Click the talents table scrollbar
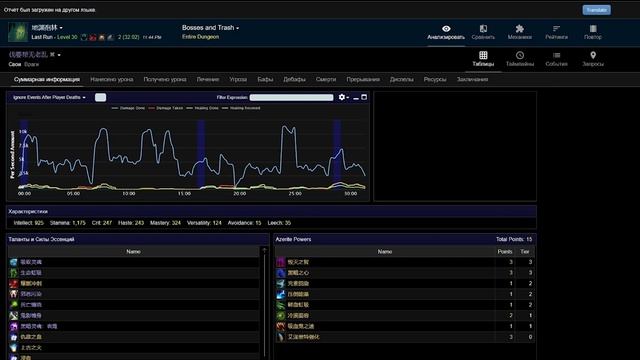Viewport: 640px width, 360px height. coord(264,302)
